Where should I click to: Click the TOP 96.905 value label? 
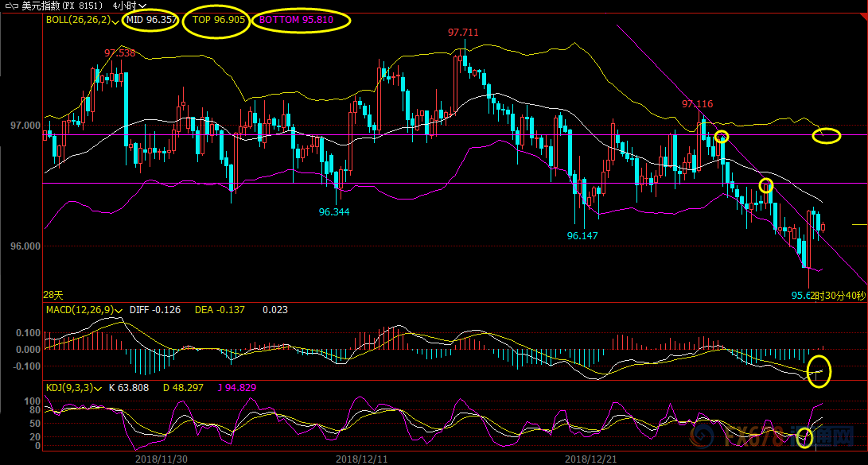point(216,19)
